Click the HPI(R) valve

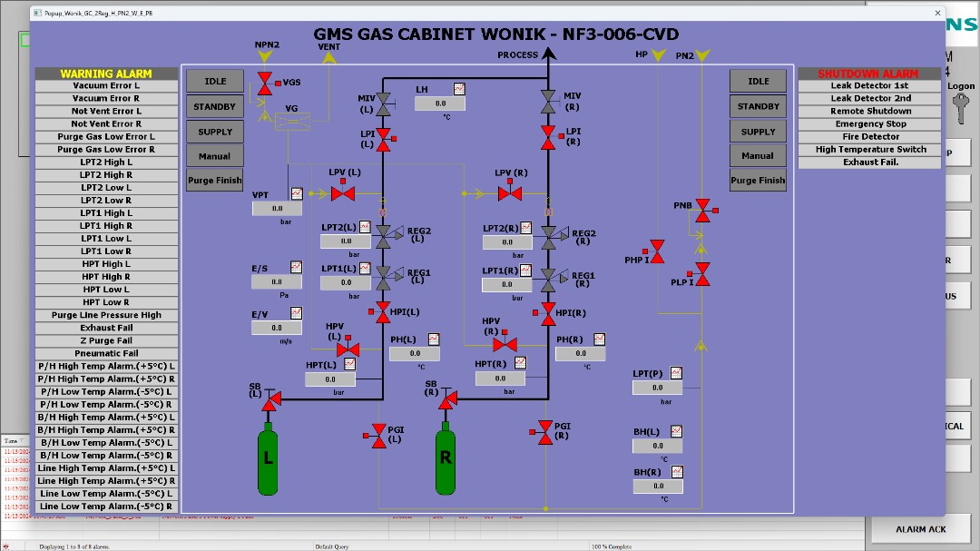pyautogui.click(x=548, y=313)
